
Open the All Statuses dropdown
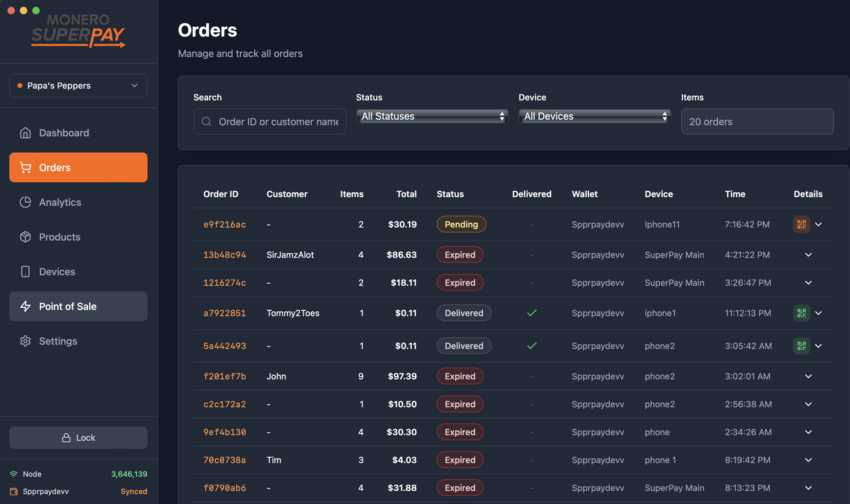[x=432, y=116]
